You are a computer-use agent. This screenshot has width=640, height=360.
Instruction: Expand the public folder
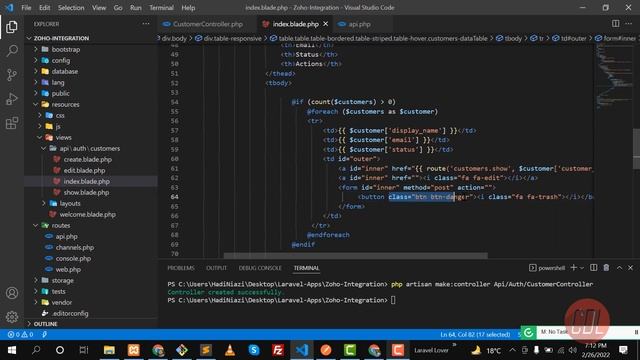coord(60,93)
